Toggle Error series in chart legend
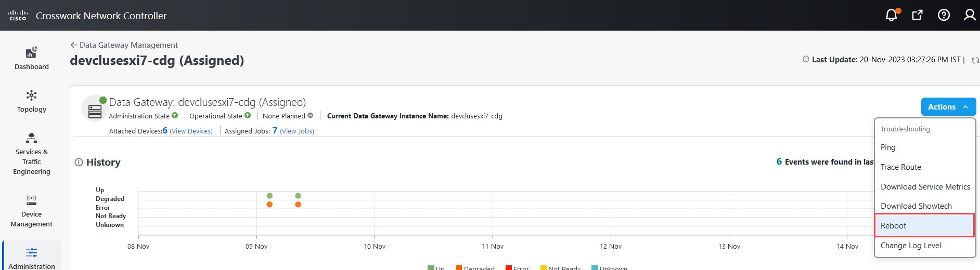Image resolution: width=980 pixels, height=270 pixels. point(517,268)
